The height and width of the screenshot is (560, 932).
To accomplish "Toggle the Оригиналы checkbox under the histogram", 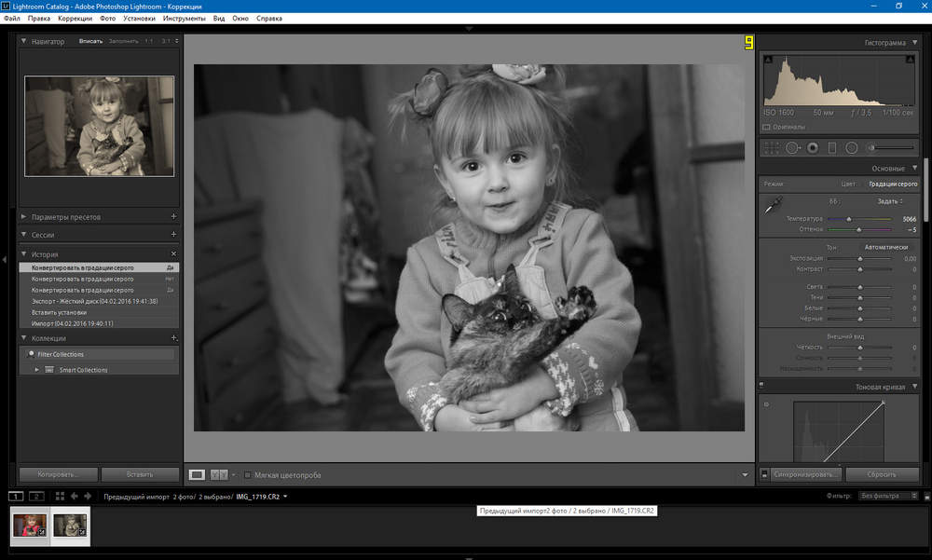I will tap(766, 127).
